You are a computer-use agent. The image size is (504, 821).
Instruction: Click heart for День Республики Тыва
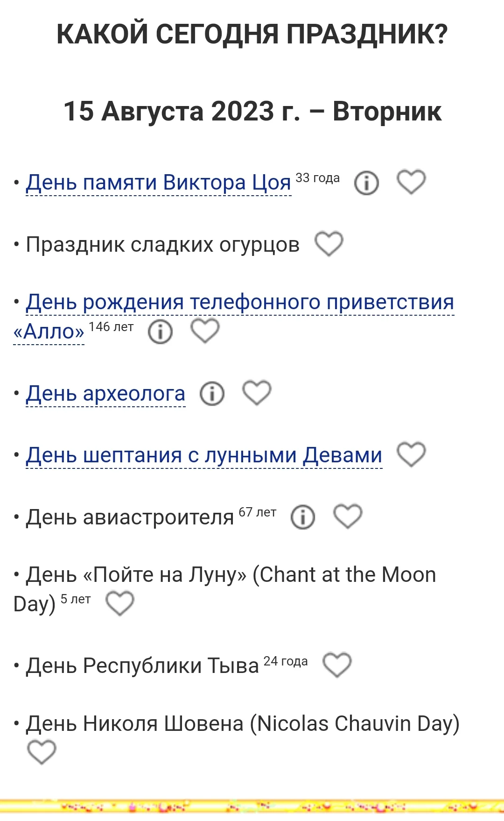[x=337, y=665]
